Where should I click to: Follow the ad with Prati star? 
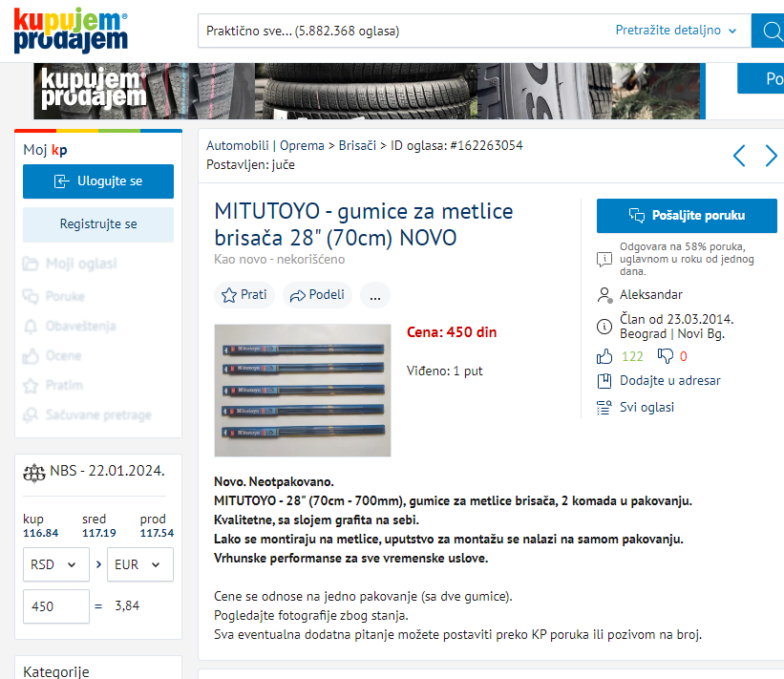point(244,295)
